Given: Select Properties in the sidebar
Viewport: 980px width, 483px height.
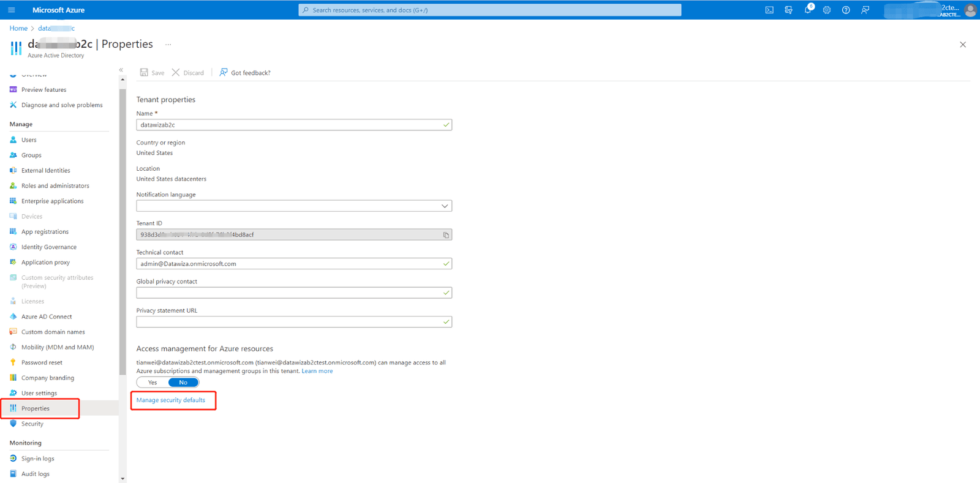Looking at the screenshot, I should (x=36, y=408).
